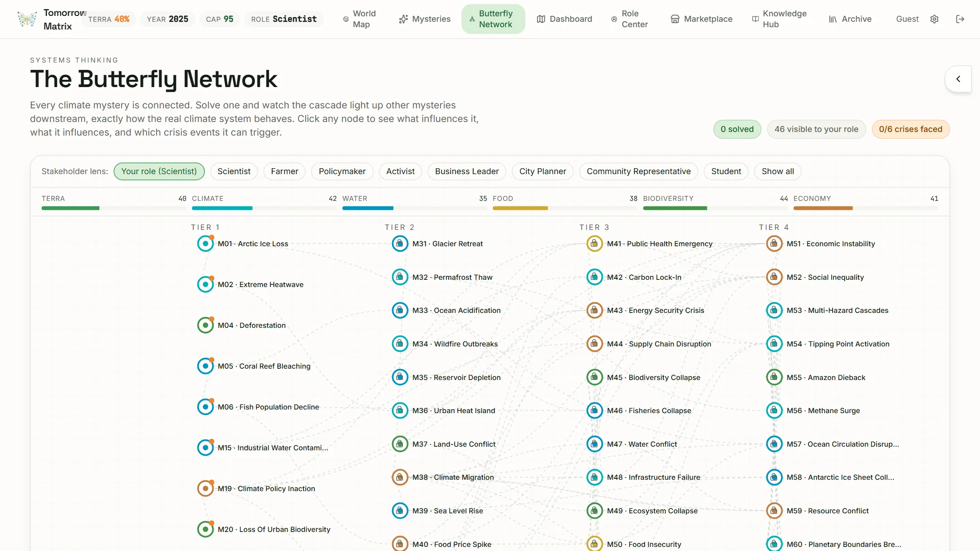Viewport: 980px width, 551px height.
Task: Select the Your role (Scientist) lens
Action: pos(159,171)
